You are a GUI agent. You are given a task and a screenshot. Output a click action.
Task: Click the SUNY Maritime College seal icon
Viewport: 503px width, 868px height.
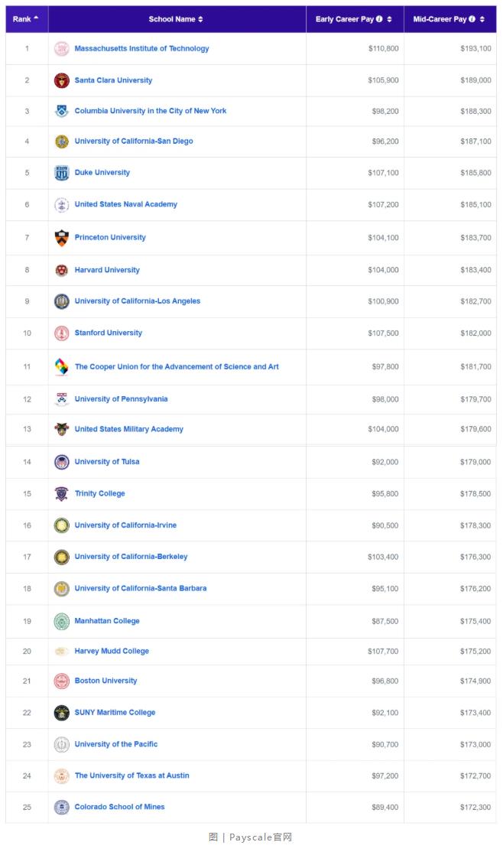61,713
